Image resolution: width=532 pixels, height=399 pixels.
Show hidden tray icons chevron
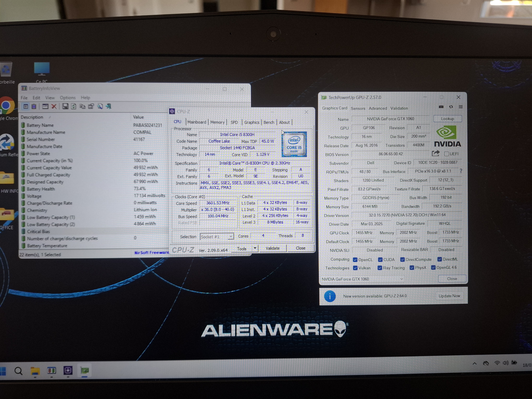(474, 363)
